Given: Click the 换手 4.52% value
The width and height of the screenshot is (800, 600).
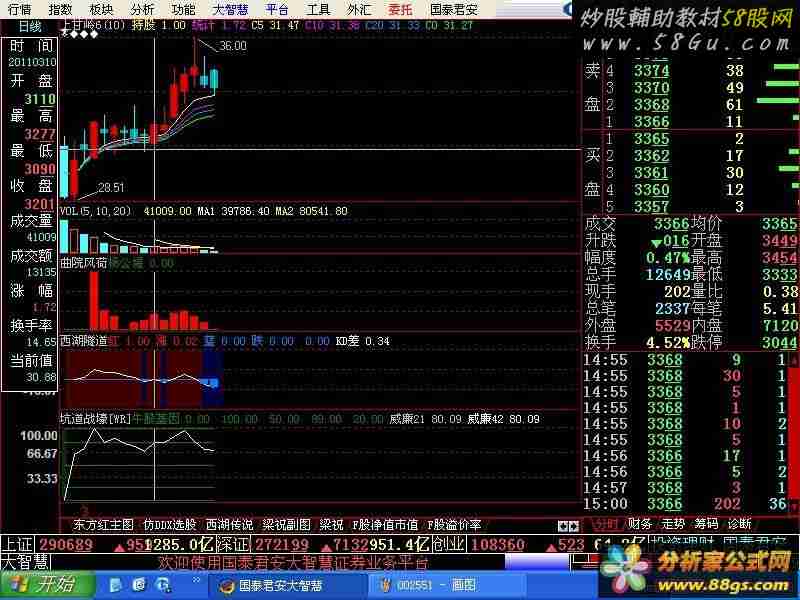Looking at the screenshot, I should tap(667, 342).
